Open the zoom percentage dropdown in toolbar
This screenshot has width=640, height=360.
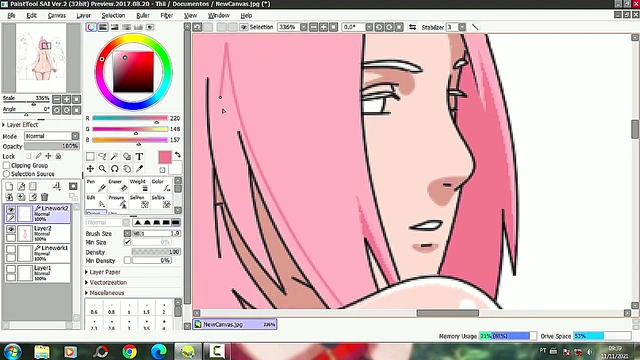pos(304,27)
